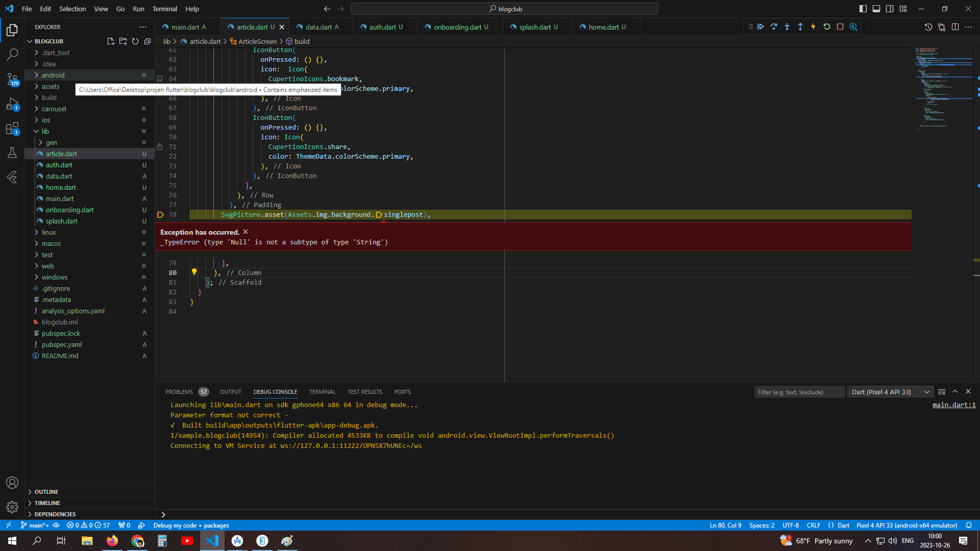Split the editor right
The image size is (980, 551).
coord(955,27)
